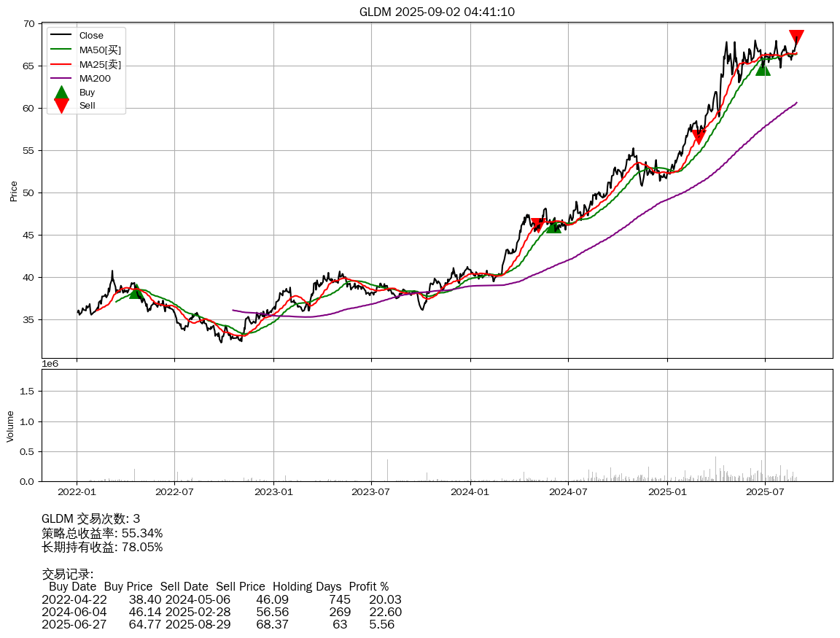Click the red Sell triangle in the legend

[x=62, y=106]
